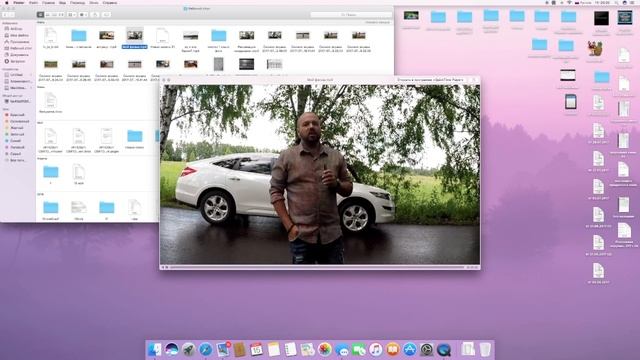Enter fullscreen in Quick Look window
The height and width of the screenshot is (360, 640).
tap(169, 80)
